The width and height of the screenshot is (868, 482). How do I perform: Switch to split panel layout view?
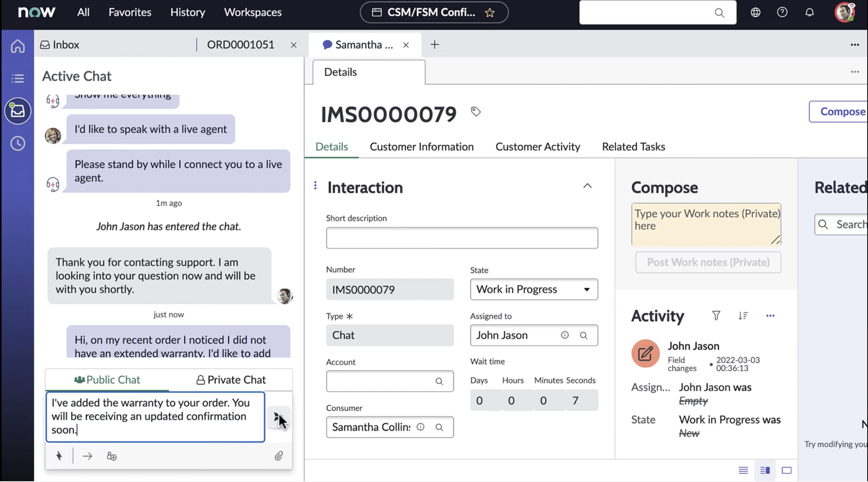[765, 470]
